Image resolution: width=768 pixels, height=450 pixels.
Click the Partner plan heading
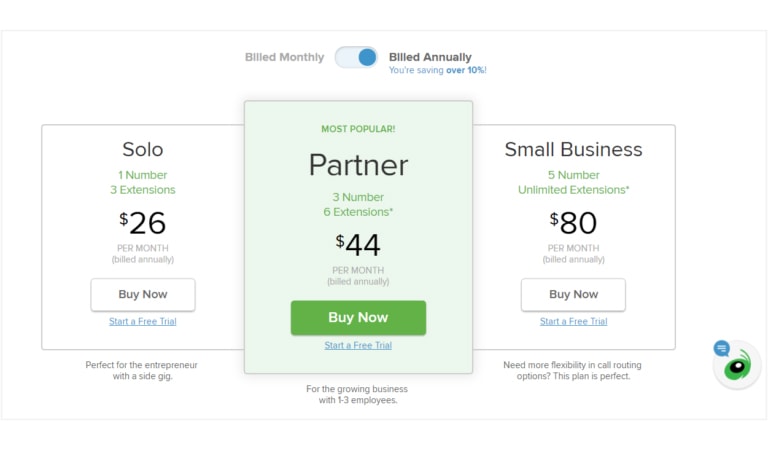pos(358,165)
